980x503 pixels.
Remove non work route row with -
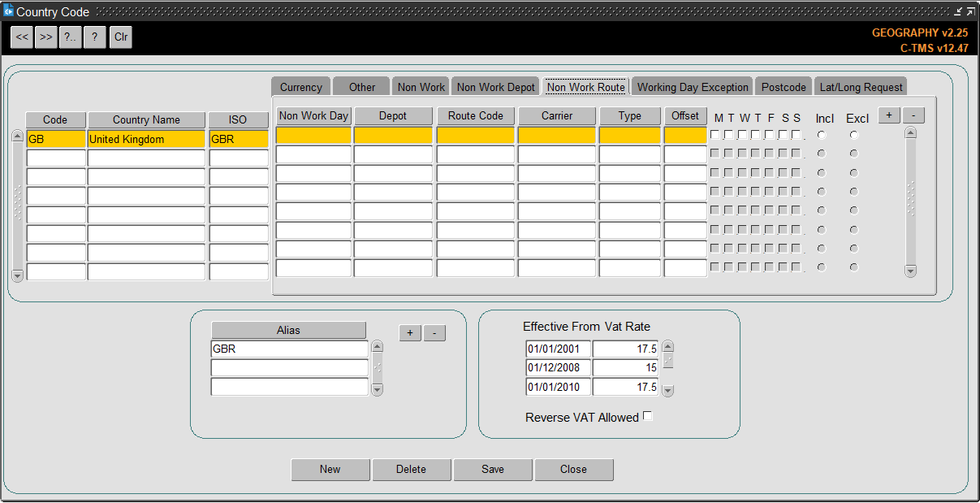pos(913,115)
